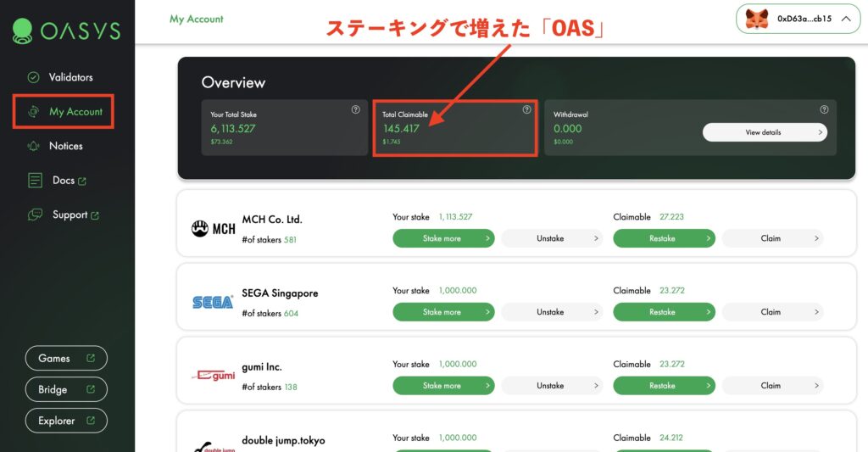The image size is (868, 452).
Task: Claim gumi Inc. rewards
Action: pos(772,386)
